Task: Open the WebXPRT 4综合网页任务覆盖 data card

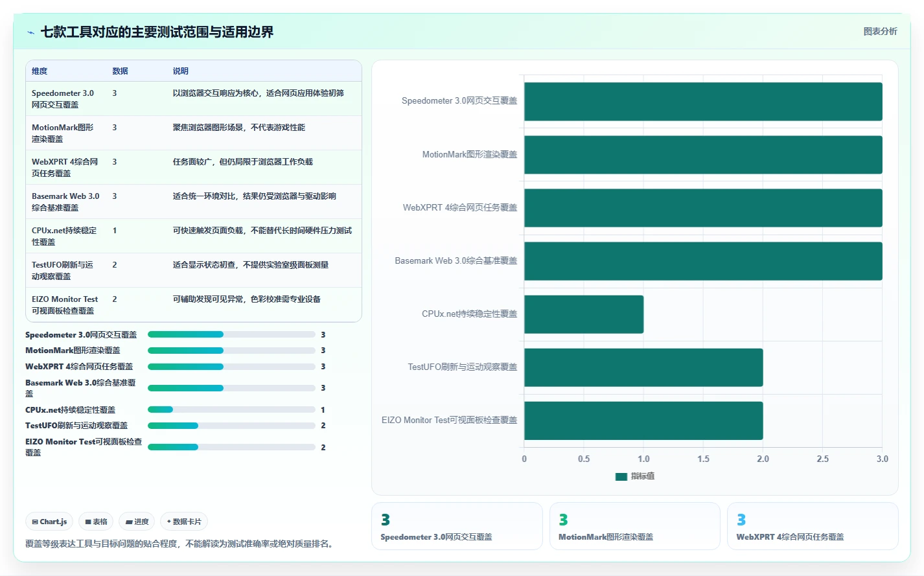Action: click(813, 526)
